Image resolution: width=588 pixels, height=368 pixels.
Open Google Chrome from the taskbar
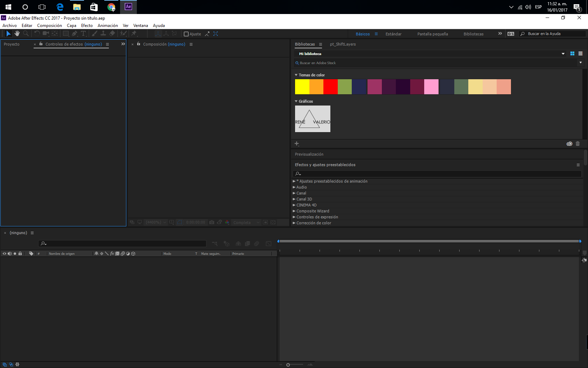(x=111, y=7)
